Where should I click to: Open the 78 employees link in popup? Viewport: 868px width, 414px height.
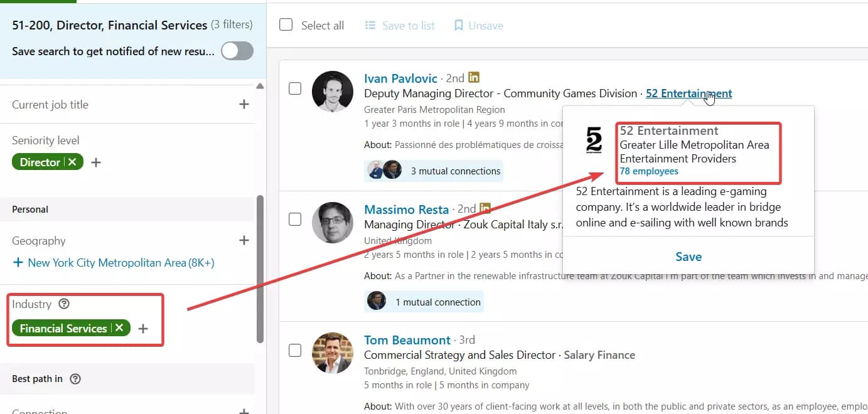point(649,171)
